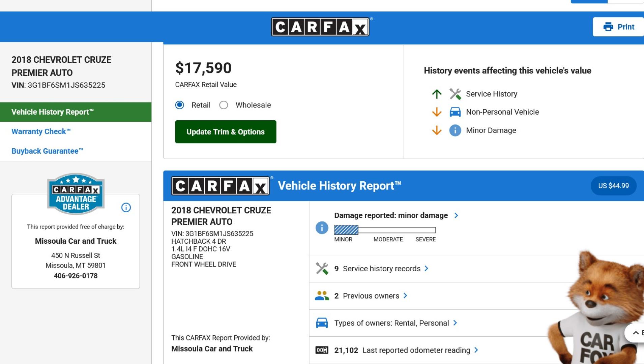Click the Print button
Screen dimensions: 644x364
point(618,27)
